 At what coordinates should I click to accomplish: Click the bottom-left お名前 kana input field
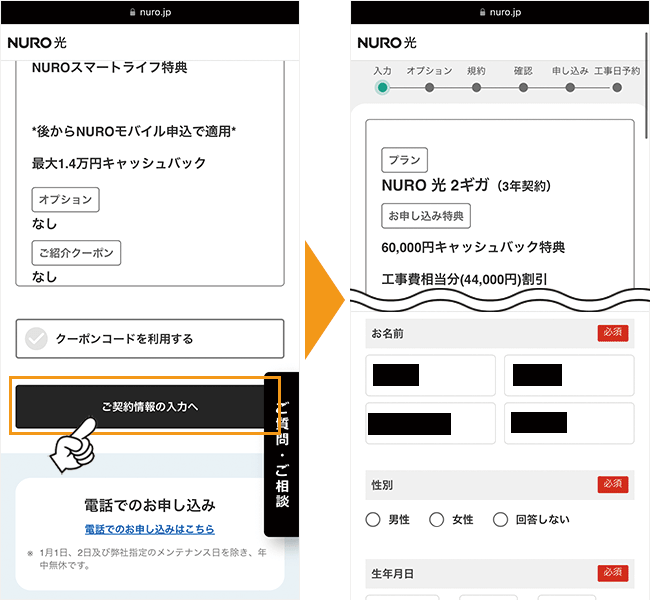(x=430, y=423)
